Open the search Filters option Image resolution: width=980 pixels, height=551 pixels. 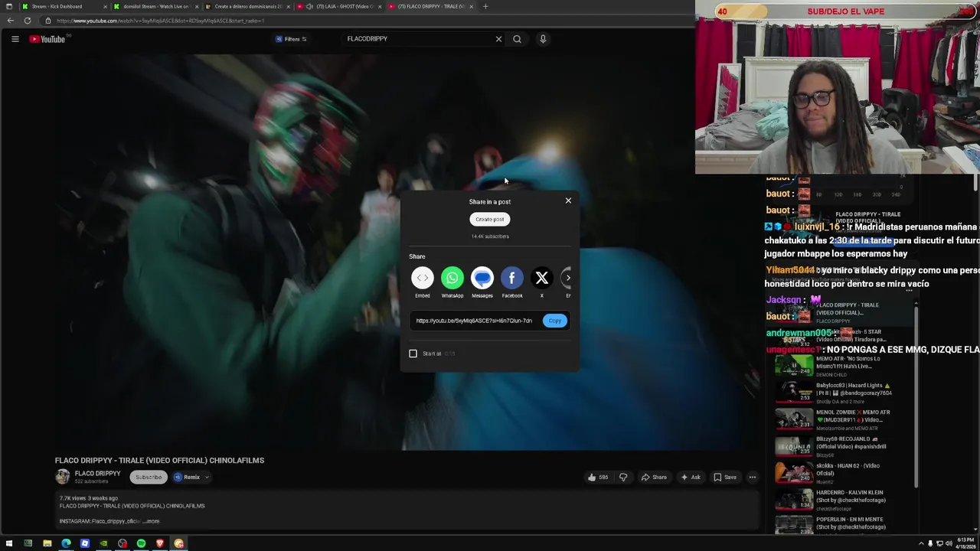(292, 39)
